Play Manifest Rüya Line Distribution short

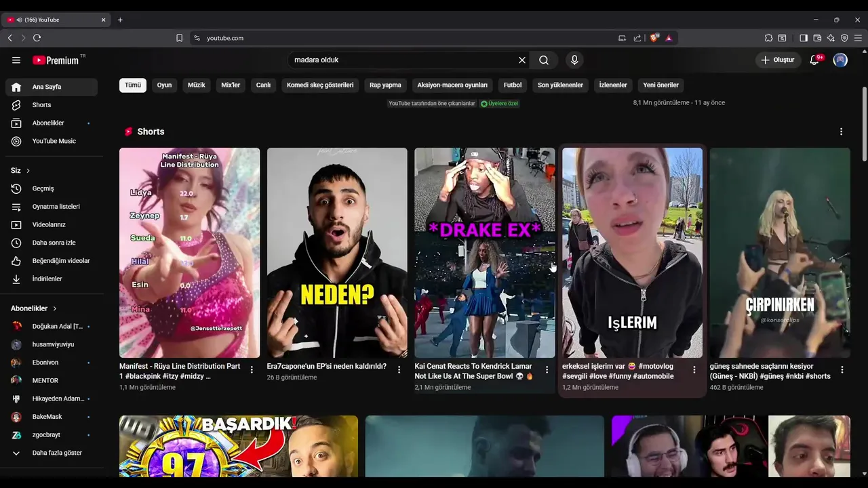(x=189, y=253)
